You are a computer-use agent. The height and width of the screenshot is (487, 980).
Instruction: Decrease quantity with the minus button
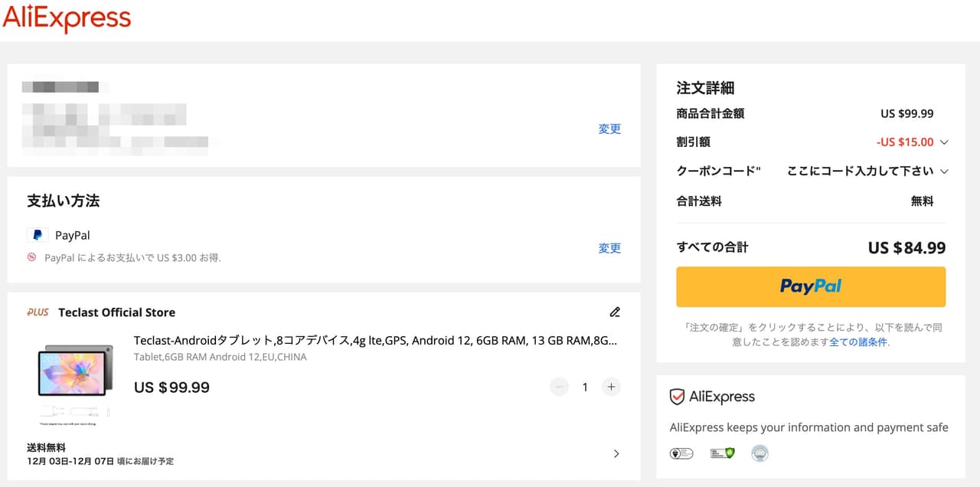[560, 387]
